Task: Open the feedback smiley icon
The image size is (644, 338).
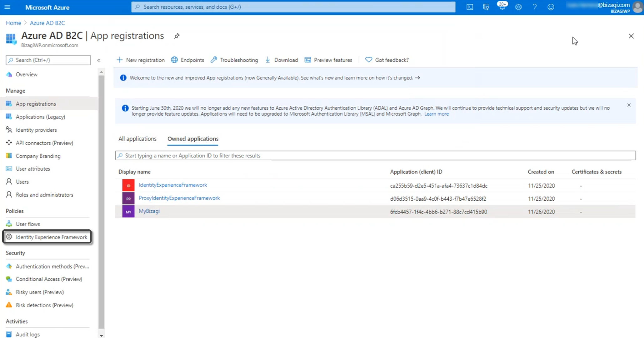Action: pyautogui.click(x=551, y=7)
